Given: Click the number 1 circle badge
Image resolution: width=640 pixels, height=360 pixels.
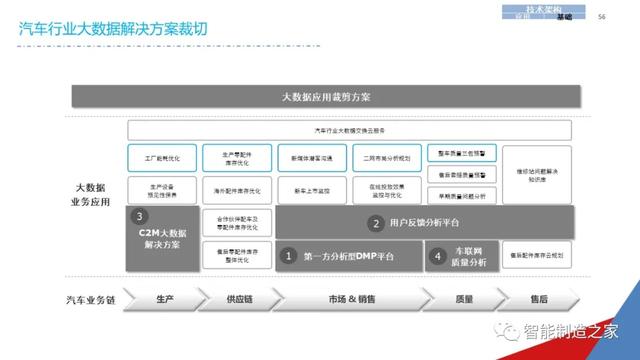Looking at the screenshot, I should point(288,256).
